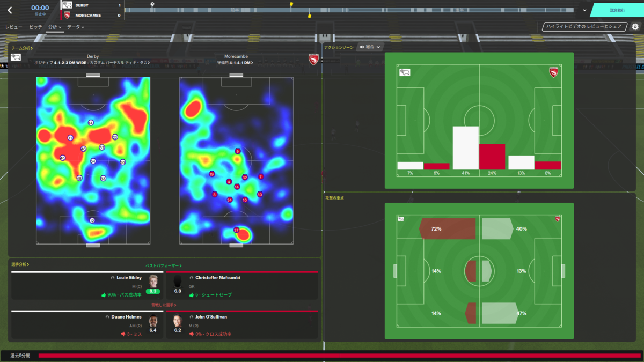Open the チーム分析 section link
644x362 pixels.
pos(22,48)
